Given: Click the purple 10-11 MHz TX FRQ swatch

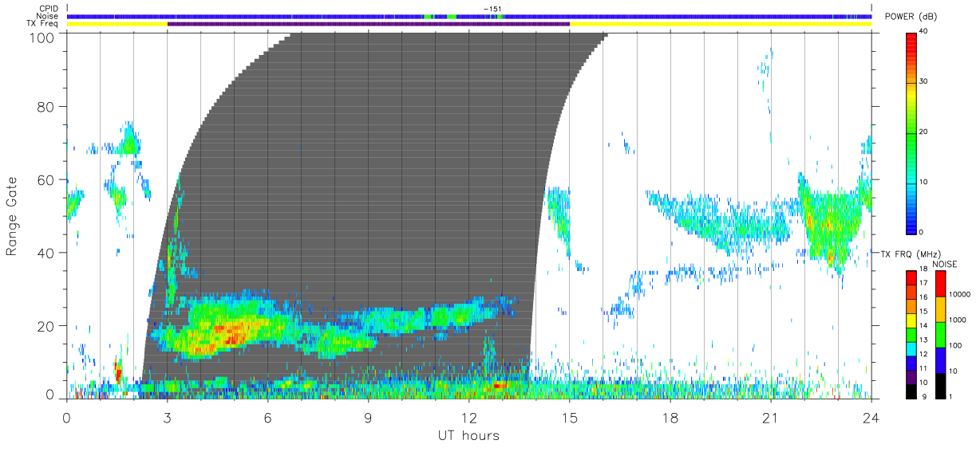Looking at the screenshot, I should point(910,376).
